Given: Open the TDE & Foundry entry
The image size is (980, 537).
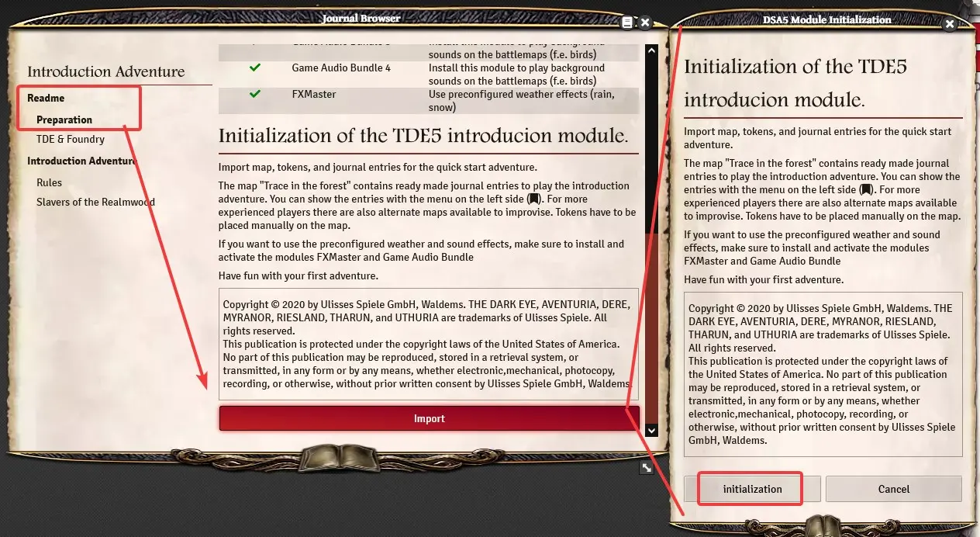Looking at the screenshot, I should click(71, 139).
